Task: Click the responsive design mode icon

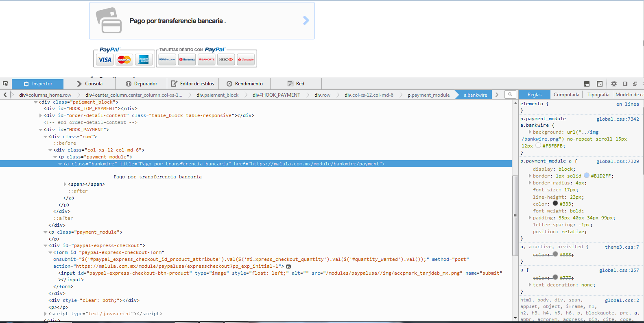Action: coord(599,84)
